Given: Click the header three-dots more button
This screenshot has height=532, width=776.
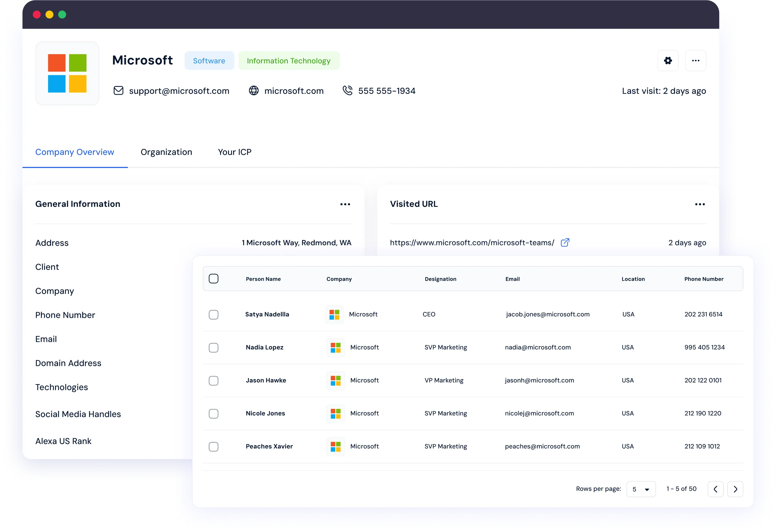Looking at the screenshot, I should click(x=696, y=60).
